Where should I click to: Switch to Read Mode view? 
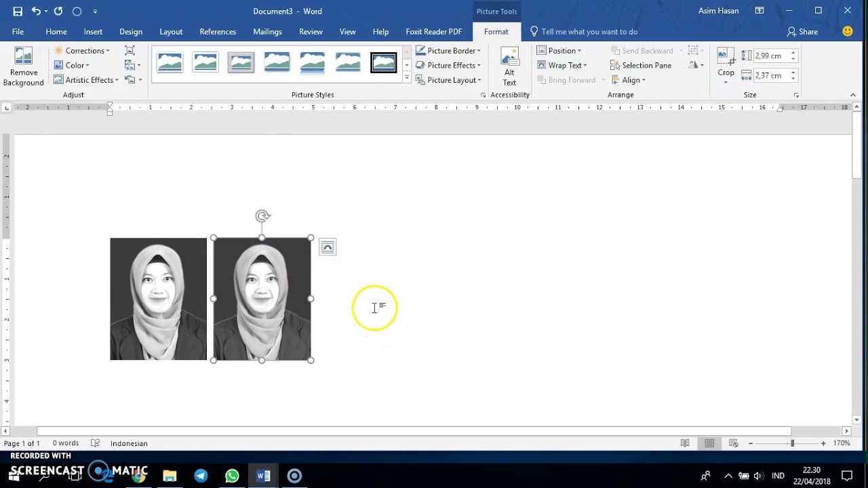click(x=685, y=443)
